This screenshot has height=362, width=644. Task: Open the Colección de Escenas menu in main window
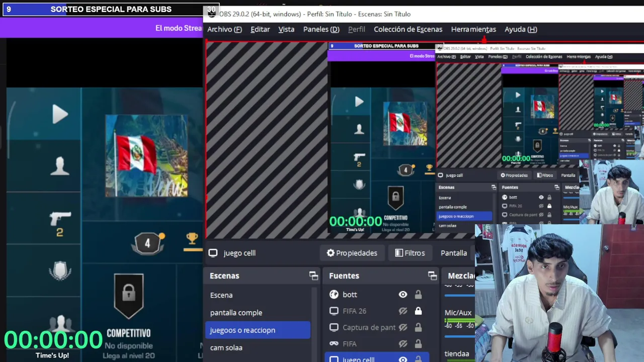pos(408,29)
